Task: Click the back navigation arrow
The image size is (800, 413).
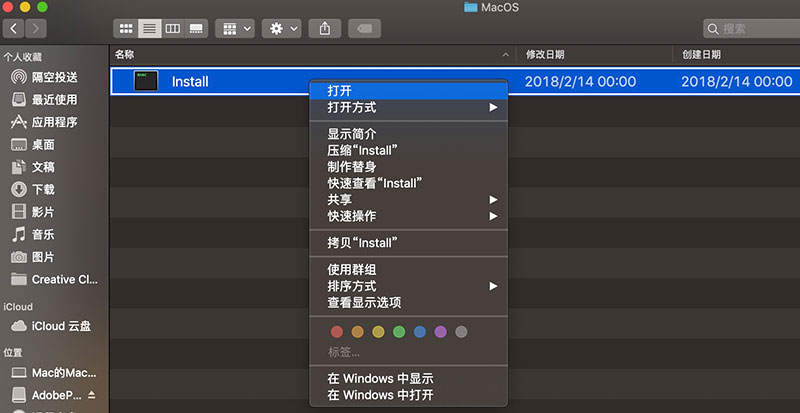Action: [x=15, y=28]
